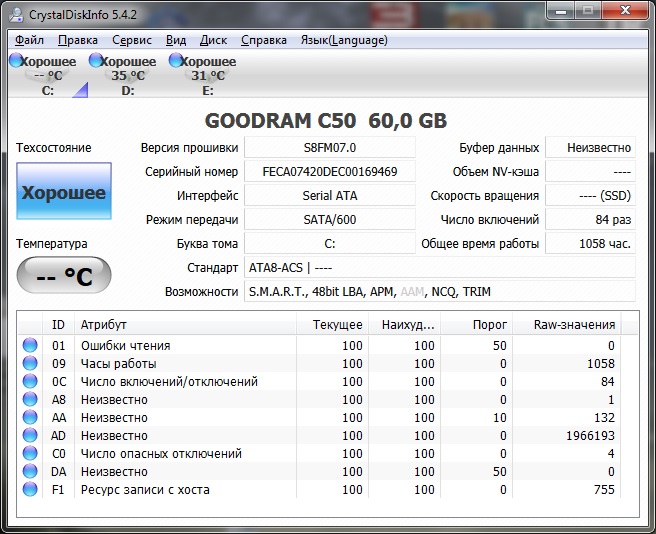Click the Наихуд... column header
This screenshot has width=656, height=534.
click(404, 324)
